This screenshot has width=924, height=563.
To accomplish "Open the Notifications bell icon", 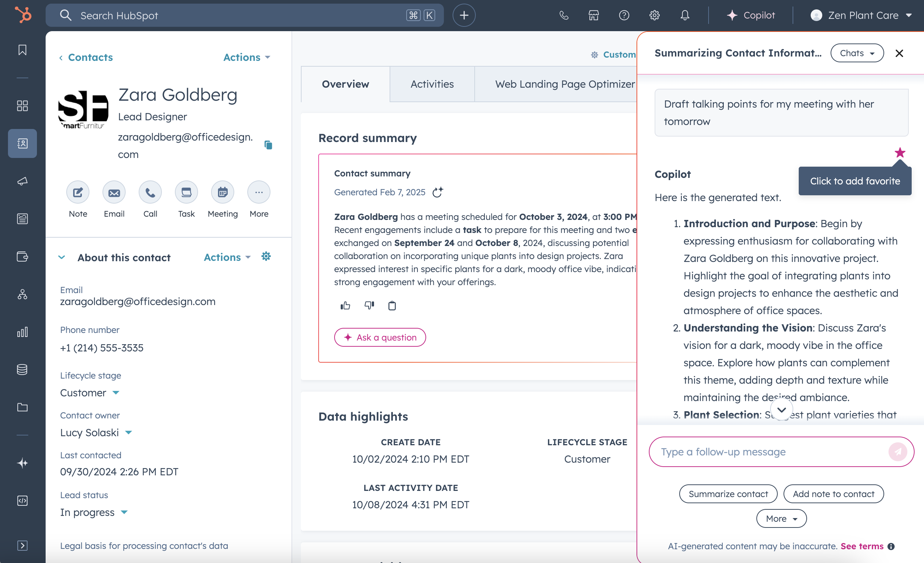I will click(x=685, y=15).
